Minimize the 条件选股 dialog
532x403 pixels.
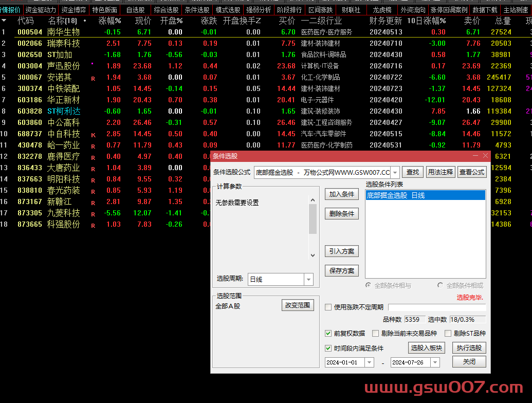pyautogui.click(x=475, y=156)
